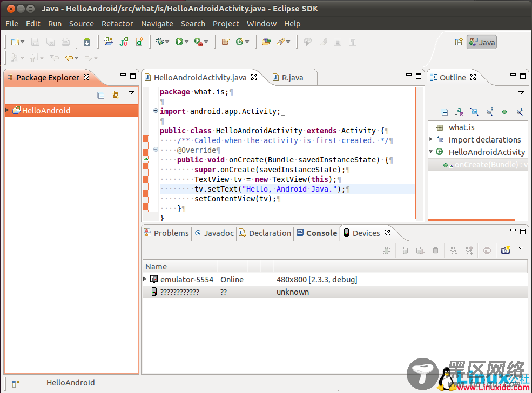Collapse HelloAndroidActivity node in Outline

coord(431,151)
